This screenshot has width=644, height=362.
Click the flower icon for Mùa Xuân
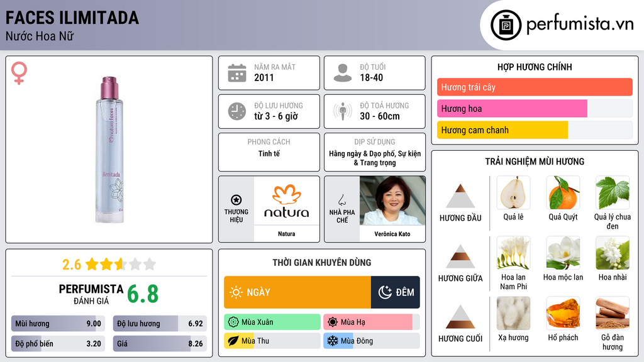click(x=233, y=322)
